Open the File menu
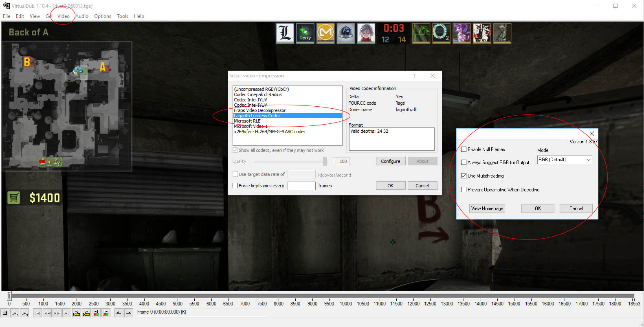This screenshot has width=644, height=327. tap(7, 16)
